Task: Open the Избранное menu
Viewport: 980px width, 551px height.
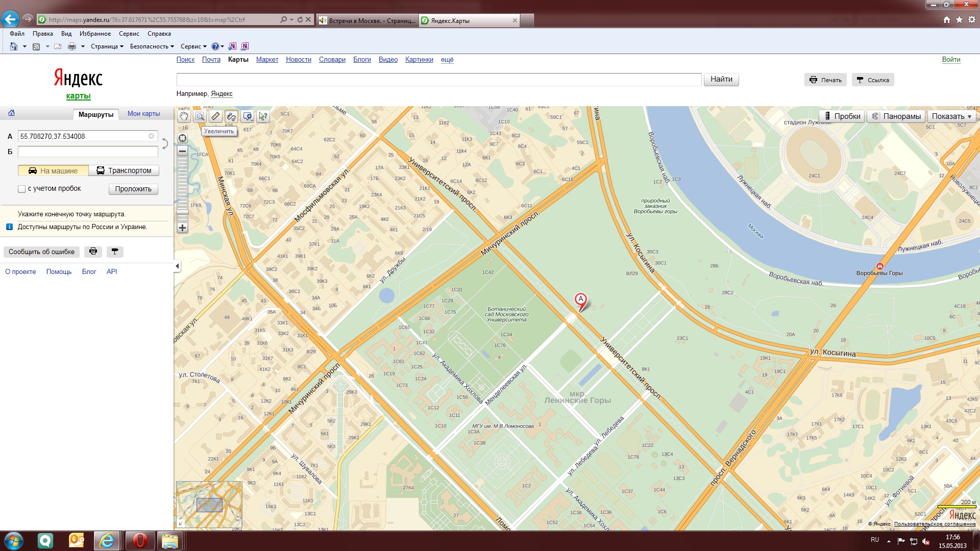Action: pos(95,34)
